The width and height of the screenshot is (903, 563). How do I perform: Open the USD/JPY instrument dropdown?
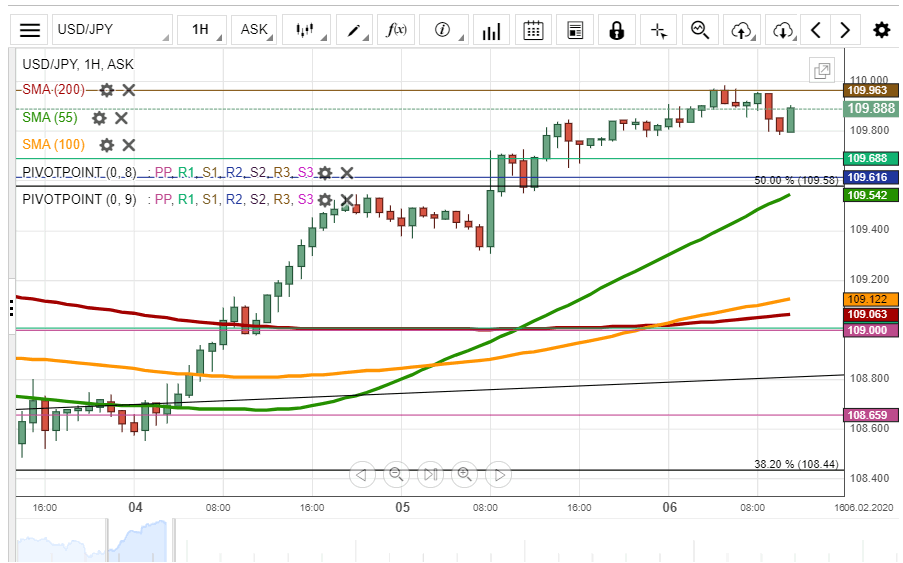point(112,30)
